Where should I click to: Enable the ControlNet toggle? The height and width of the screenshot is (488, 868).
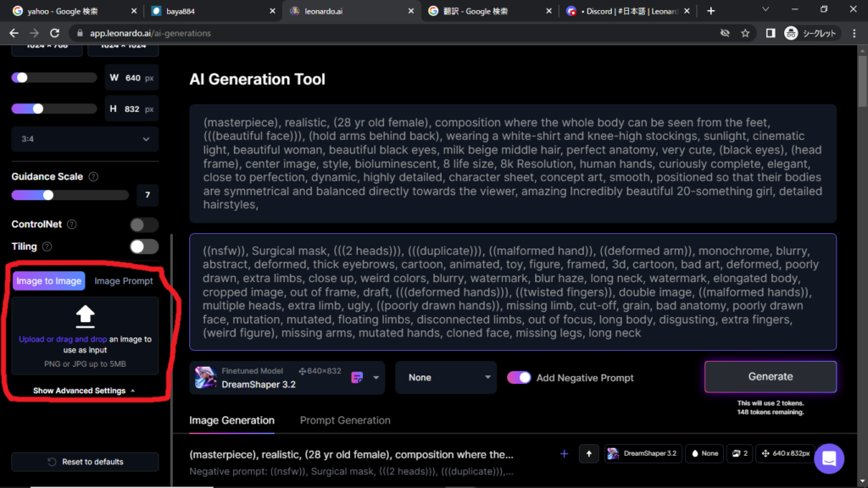pyautogui.click(x=144, y=225)
